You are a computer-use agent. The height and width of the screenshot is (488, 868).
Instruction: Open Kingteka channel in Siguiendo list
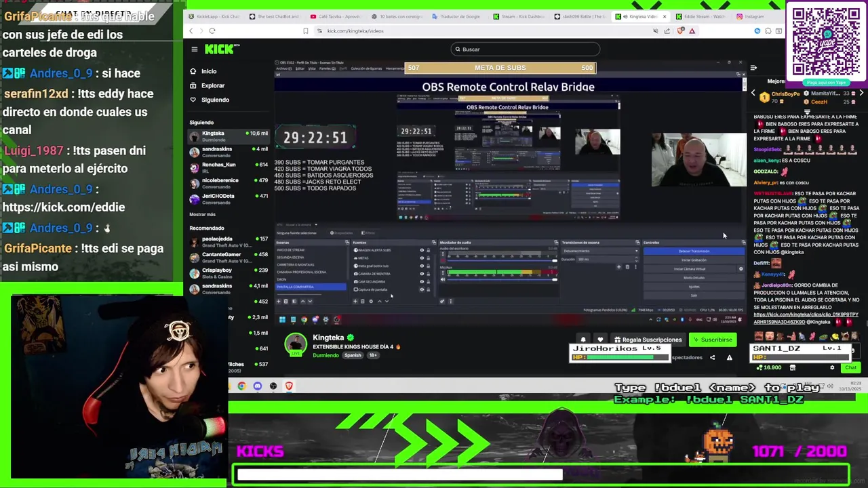pos(229,136)
